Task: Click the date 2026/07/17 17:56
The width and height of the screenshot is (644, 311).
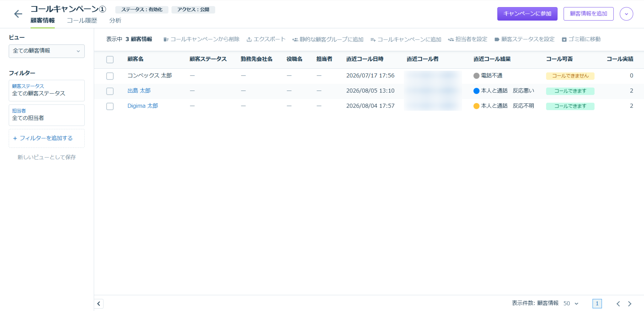Action: click(370, 76)
